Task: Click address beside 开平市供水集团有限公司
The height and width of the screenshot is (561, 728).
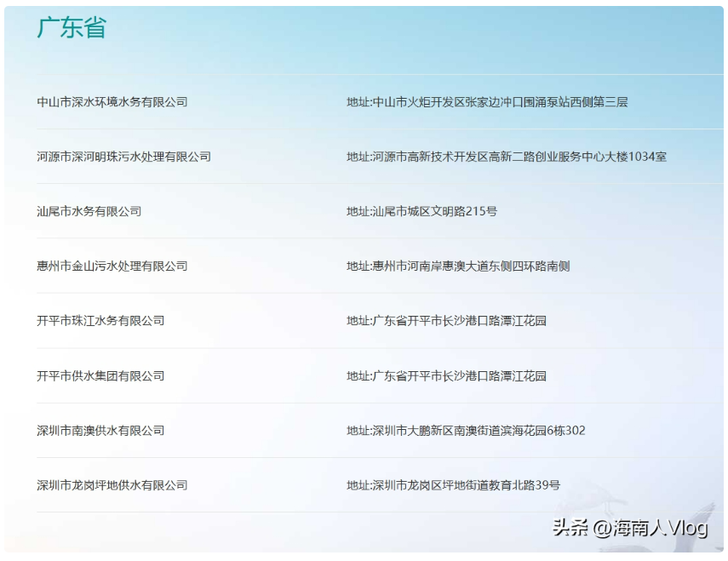Action: point(446,376)
